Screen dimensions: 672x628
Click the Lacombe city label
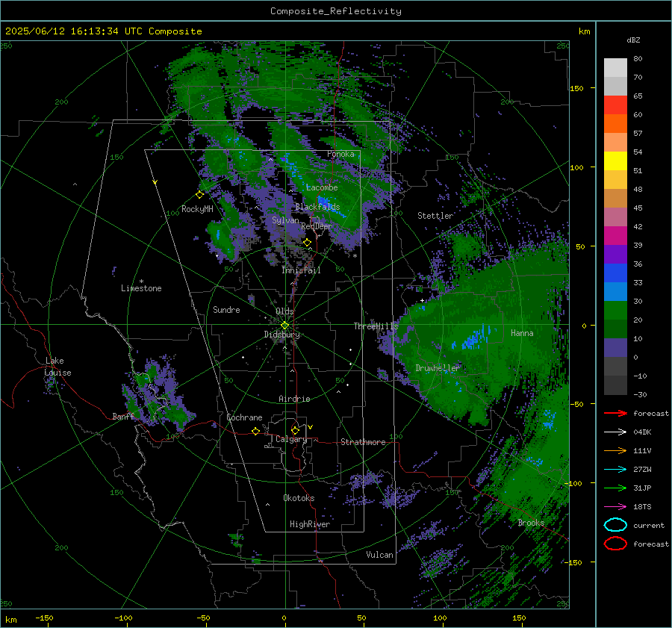tap(322, 187)
